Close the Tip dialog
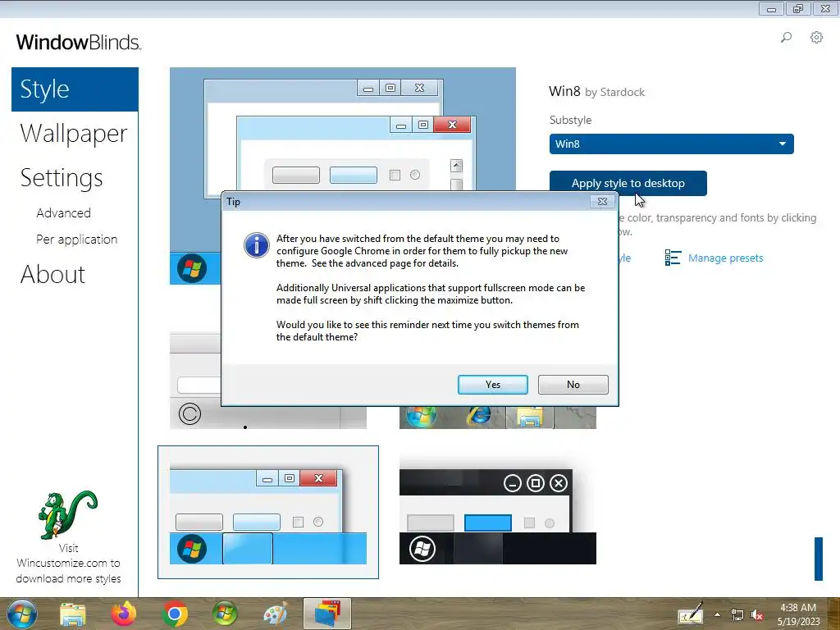 click(x=602, y=202)
